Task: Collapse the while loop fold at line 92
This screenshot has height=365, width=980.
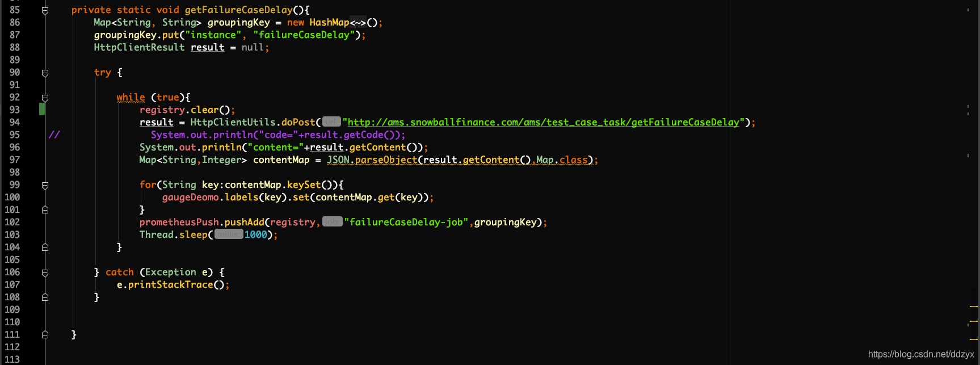Action: pyautogui.click(x=45, y=98)
